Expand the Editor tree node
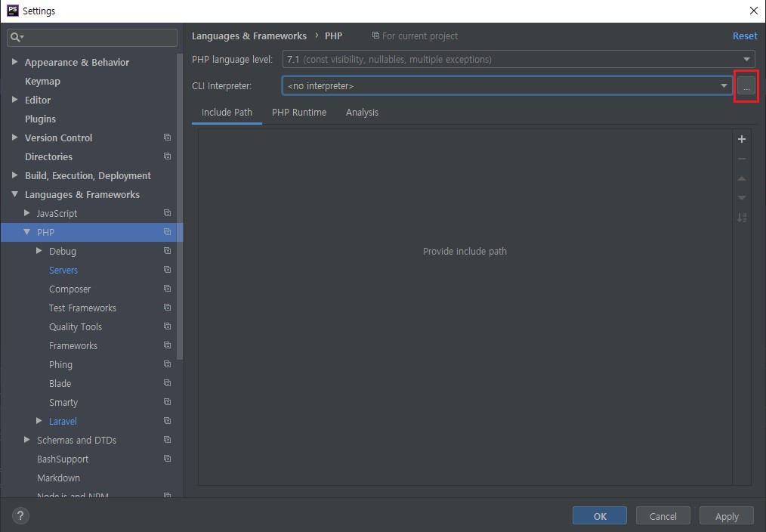766x532 pixels. click(x=14, y=100)
